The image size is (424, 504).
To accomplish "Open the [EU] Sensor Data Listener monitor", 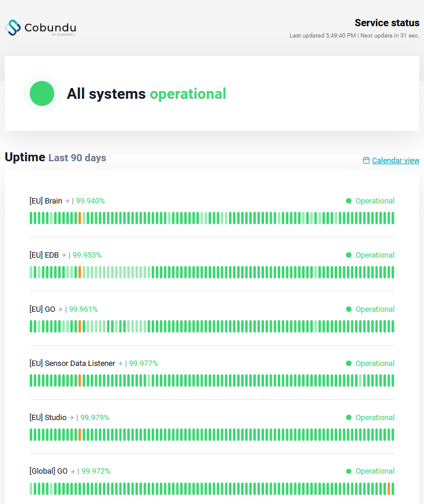I will click(73, 364).
